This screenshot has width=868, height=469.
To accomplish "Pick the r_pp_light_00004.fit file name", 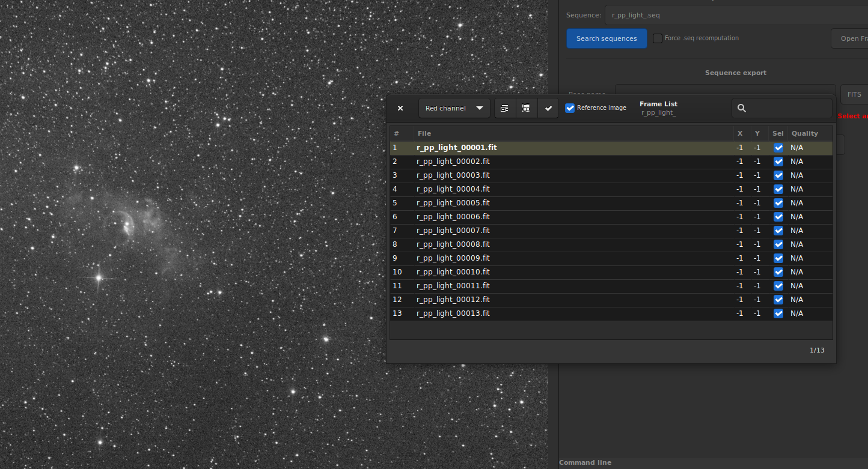I will click(x=453, y=189).
